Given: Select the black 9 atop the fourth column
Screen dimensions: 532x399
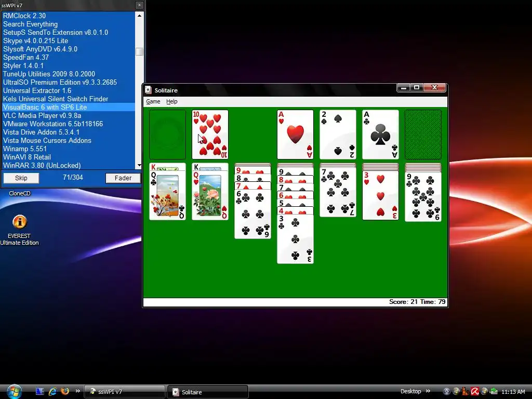Looking at the screenshot, I should (x=295, y=171).
